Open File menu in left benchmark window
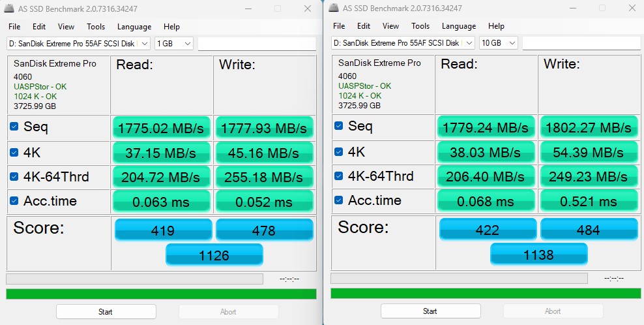Image resolution: width=644 pixels, height=325 pixels. pyautogui.click(x=14, y=27)
